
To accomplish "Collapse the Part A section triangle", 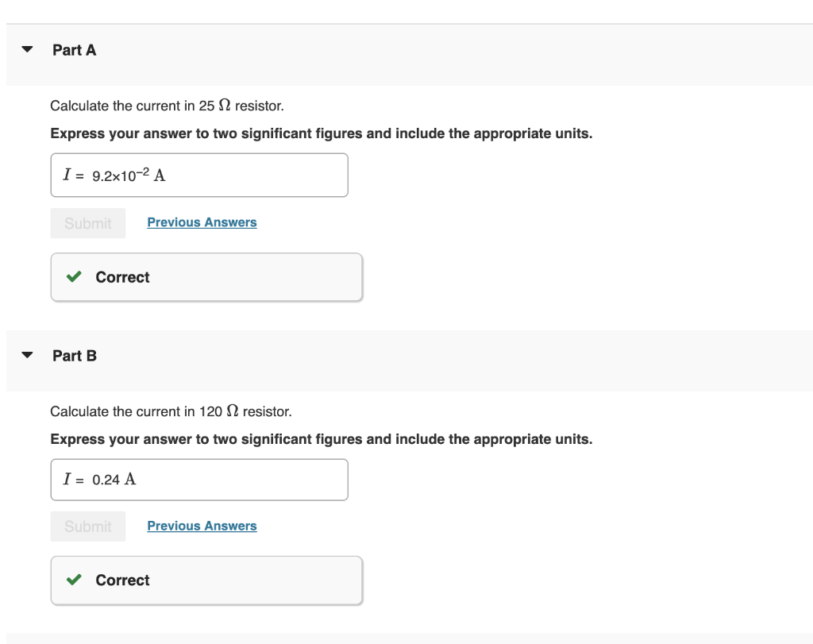I will (28, 49).
